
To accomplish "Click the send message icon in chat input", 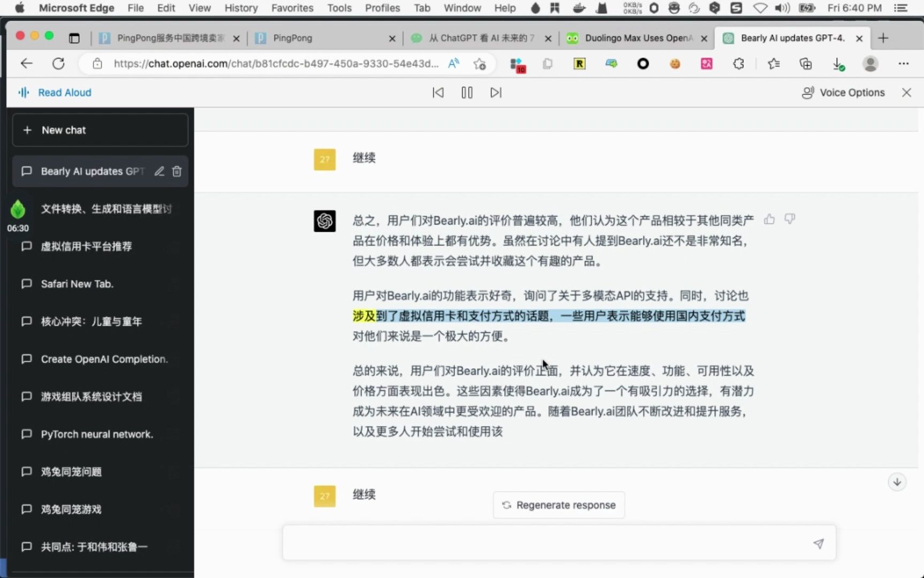I will pos(819,543).
